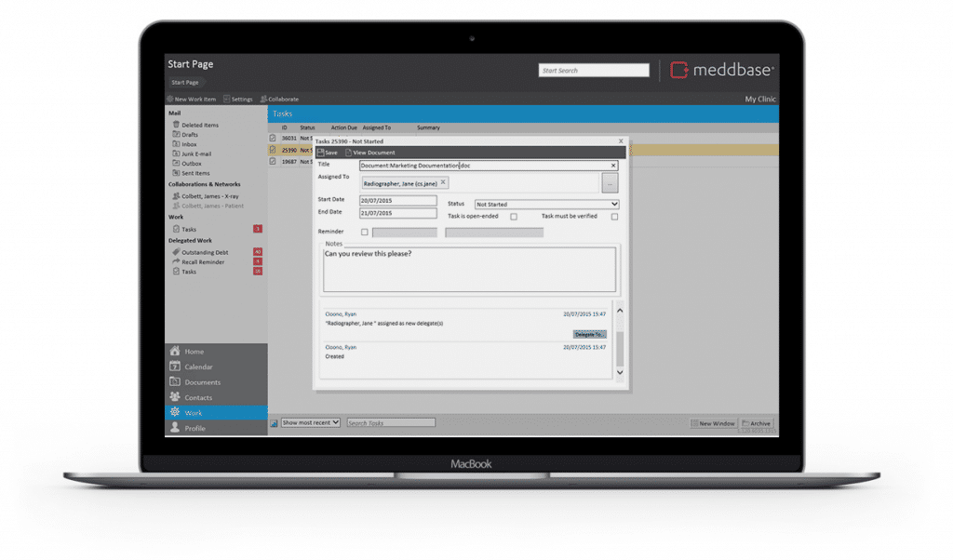
Task: Go to Contacts via its people icon
Action: [175, 396]
